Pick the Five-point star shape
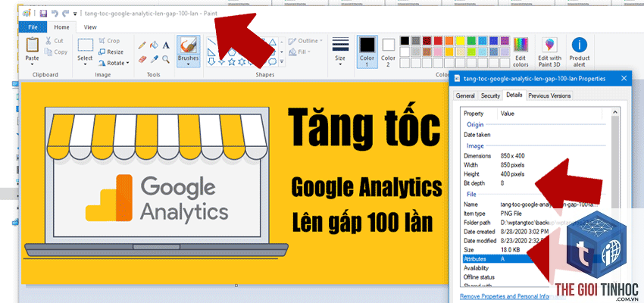This screenshot has width=644, height=303. [232, 62]
